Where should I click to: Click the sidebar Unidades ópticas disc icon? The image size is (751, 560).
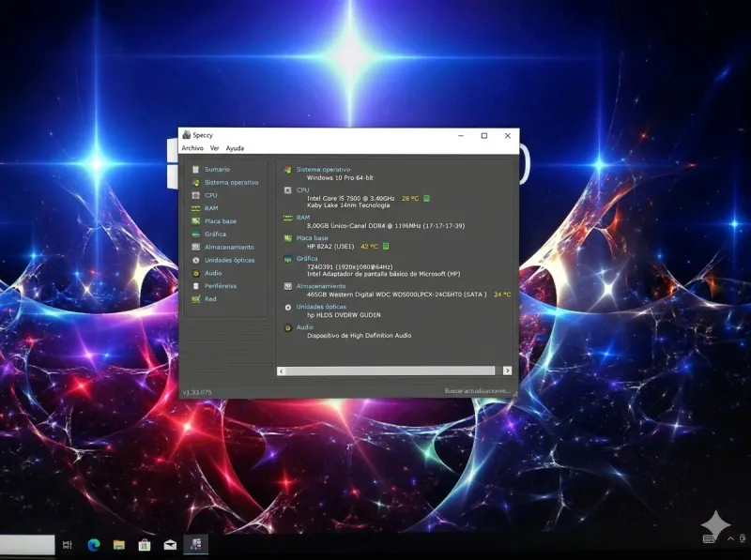[x=195, y=261]
